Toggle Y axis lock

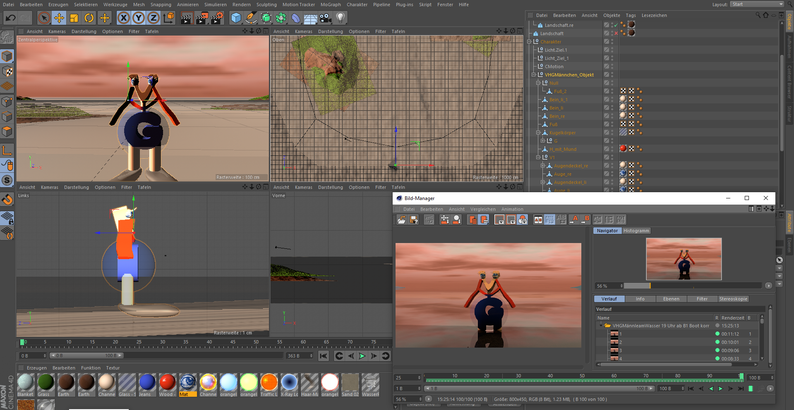[138, 18]
